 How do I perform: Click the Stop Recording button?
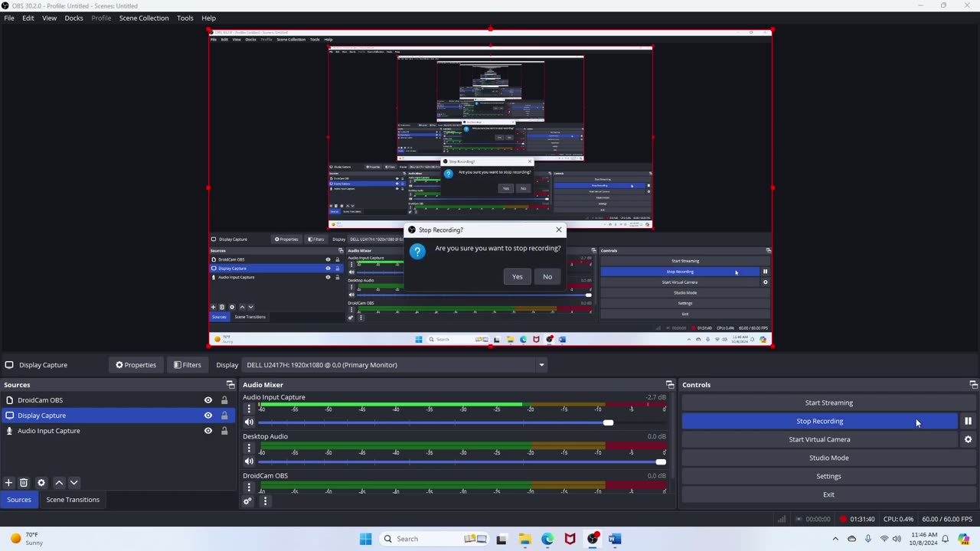[819, 421]
